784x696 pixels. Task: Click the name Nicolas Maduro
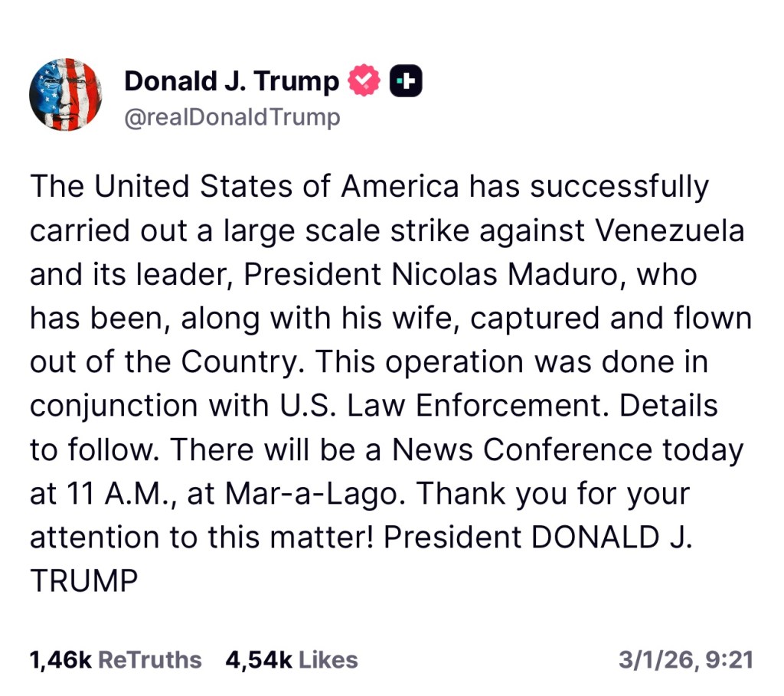pos(504,275)
